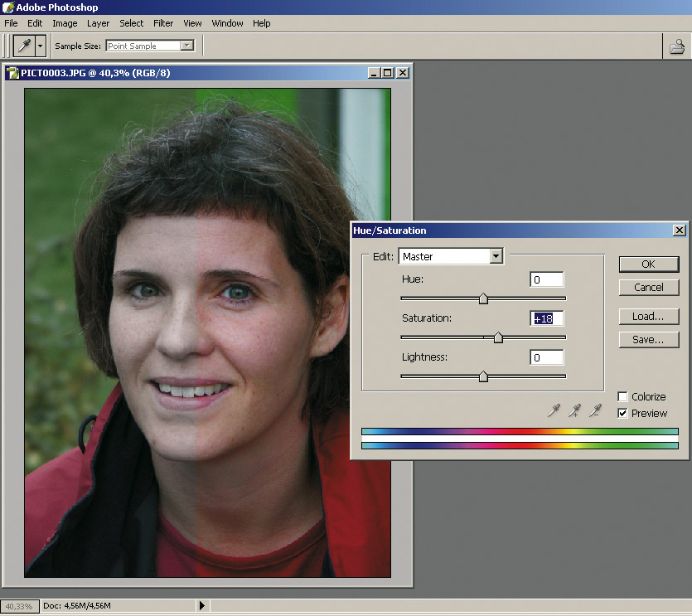
Task: Click the Saturation slider handle
Action: tap(498, 337)
